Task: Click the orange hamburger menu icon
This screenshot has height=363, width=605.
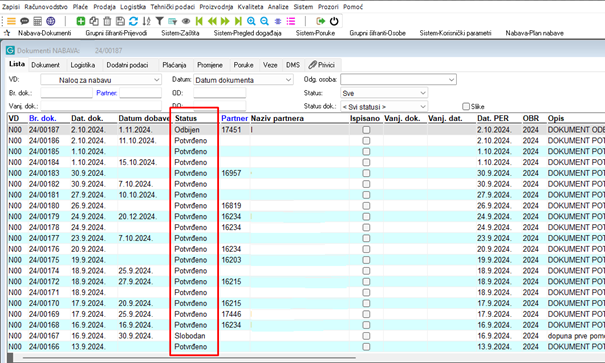Action: pyautogui.click(x=11, y=21)
